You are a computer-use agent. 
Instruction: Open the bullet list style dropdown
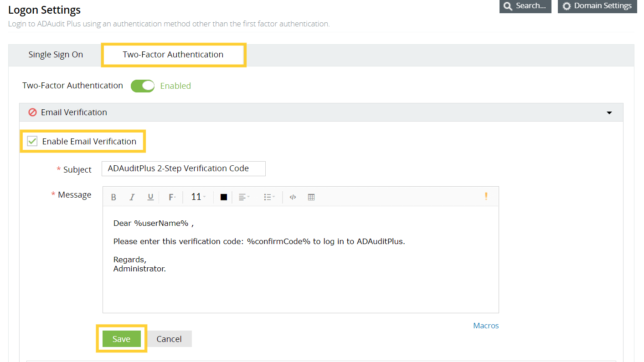[x=269, y=197]
